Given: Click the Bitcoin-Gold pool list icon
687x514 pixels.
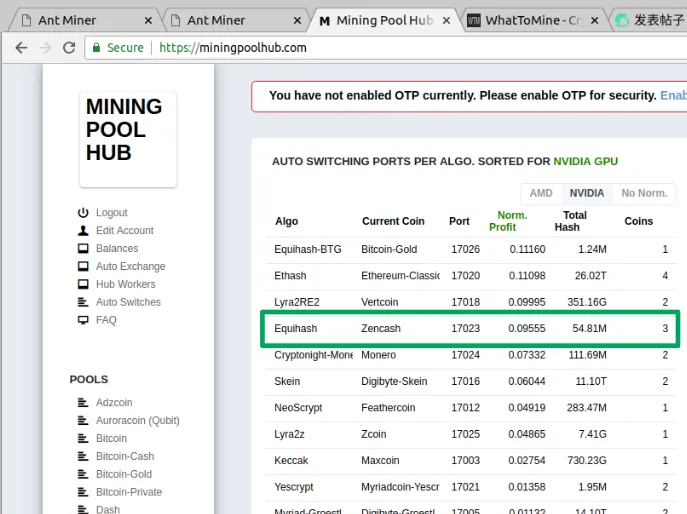Looking at the screenshot, I should click(83, 474).
